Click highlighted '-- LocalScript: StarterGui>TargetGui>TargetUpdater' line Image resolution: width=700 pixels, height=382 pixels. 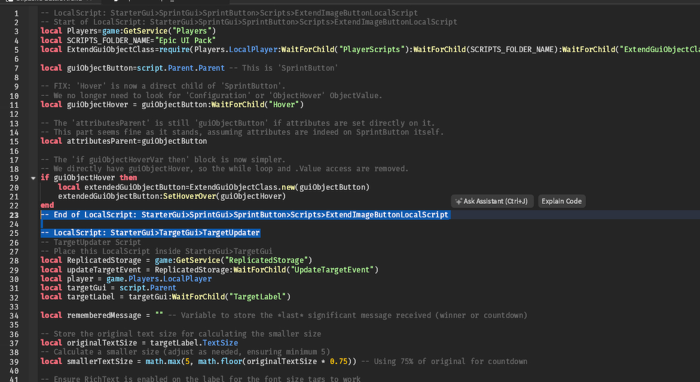[x=150, y=233]
